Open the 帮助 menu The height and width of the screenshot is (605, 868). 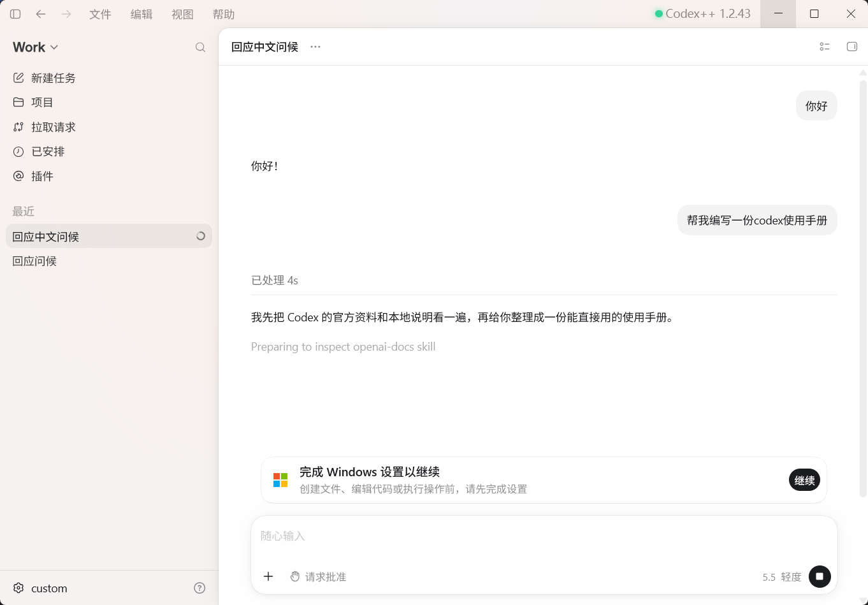click(224, 14)
